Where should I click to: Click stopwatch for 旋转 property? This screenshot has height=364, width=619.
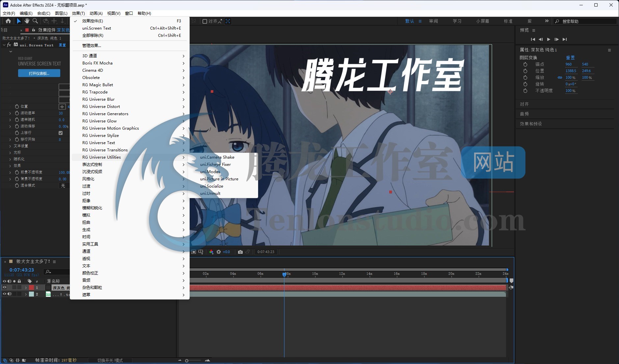[x=525, y=84]
